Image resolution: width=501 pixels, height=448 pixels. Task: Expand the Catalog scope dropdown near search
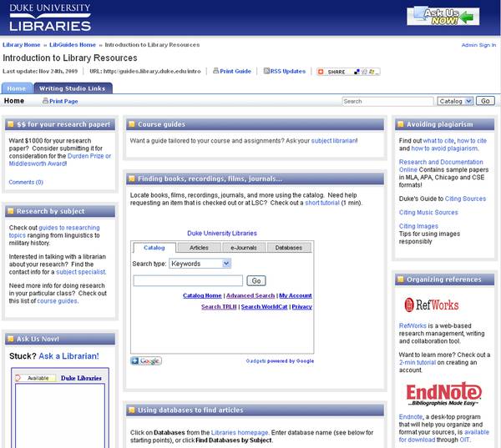click(455, 101)
